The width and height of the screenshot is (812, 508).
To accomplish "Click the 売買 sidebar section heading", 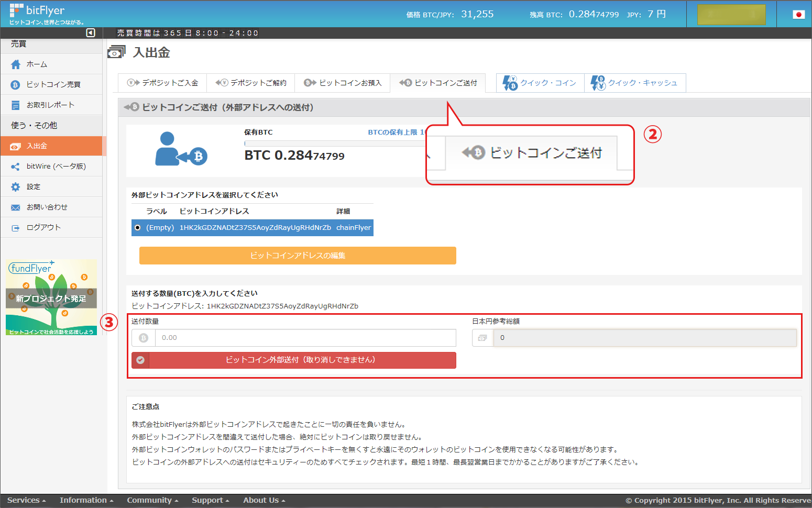I will (19, 44).
